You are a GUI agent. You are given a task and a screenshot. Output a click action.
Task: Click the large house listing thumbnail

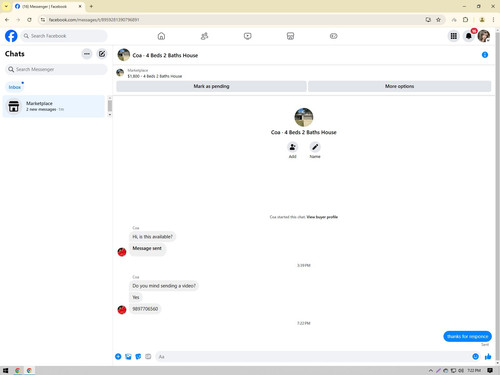point(304,117)
